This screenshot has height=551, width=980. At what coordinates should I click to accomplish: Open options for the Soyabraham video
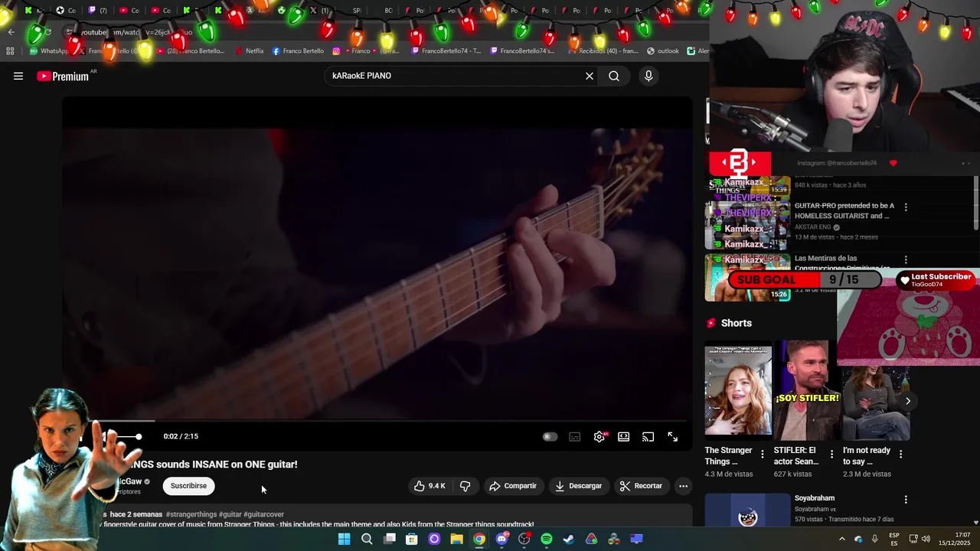point(906,500)
